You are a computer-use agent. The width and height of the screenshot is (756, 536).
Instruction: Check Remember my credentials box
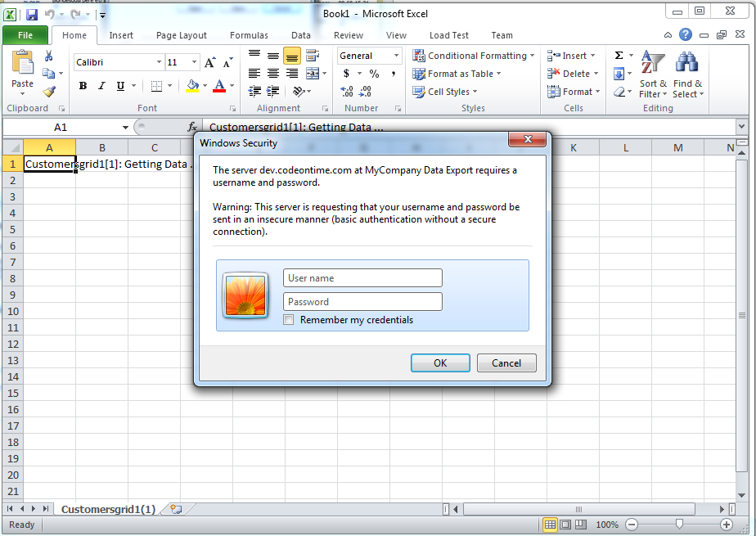tap(288, 320)
